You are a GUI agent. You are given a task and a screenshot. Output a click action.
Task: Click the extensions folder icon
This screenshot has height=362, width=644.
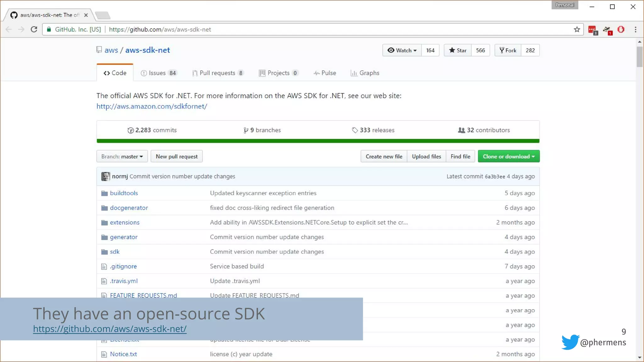tap(104, 222)
